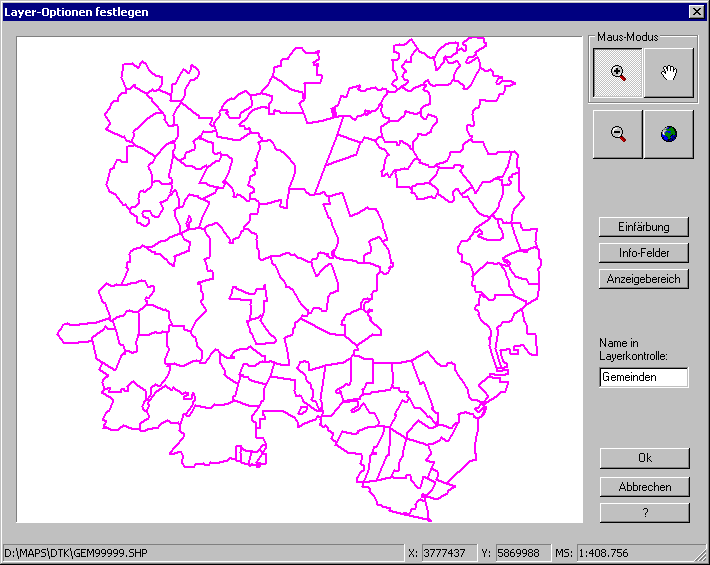Viewport: 710px width, 565px height.
Task: Click the magenta municipality map preview
Action: (299, 279)
